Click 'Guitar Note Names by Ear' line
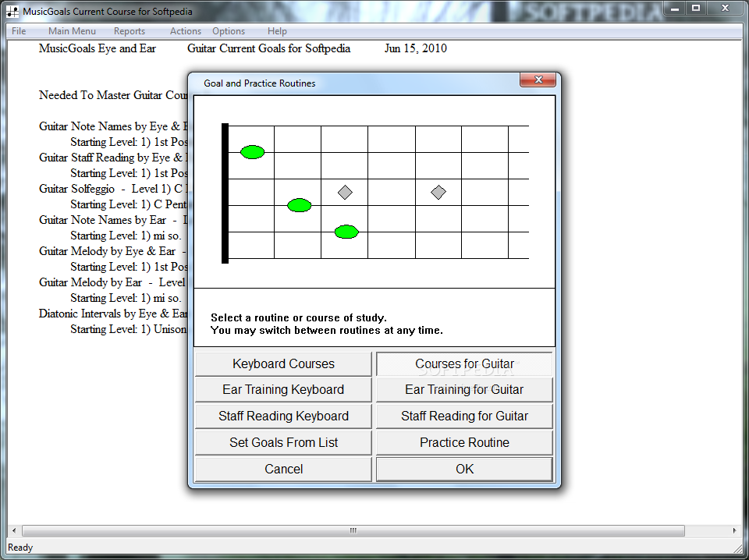Screen dimensions: 749x560 tap(113, 220)
